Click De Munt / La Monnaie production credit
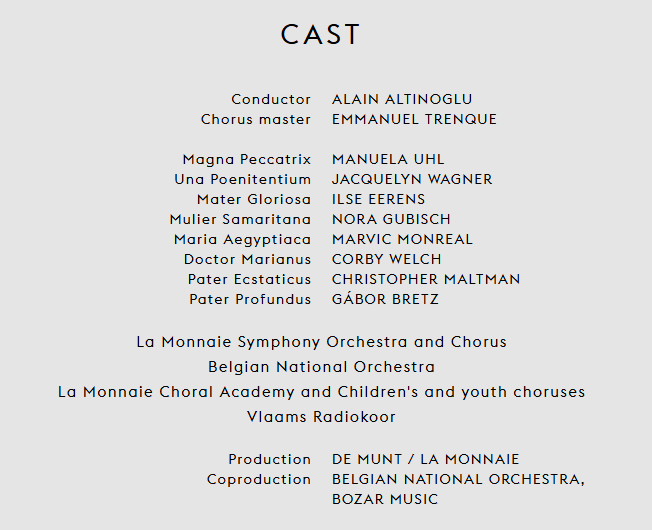 point(425,459)
